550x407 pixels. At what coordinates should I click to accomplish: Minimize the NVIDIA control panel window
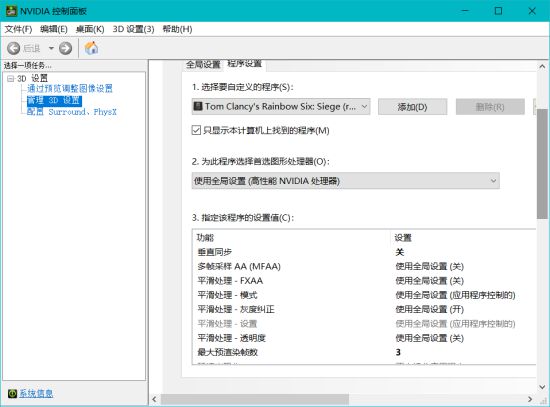465,11
